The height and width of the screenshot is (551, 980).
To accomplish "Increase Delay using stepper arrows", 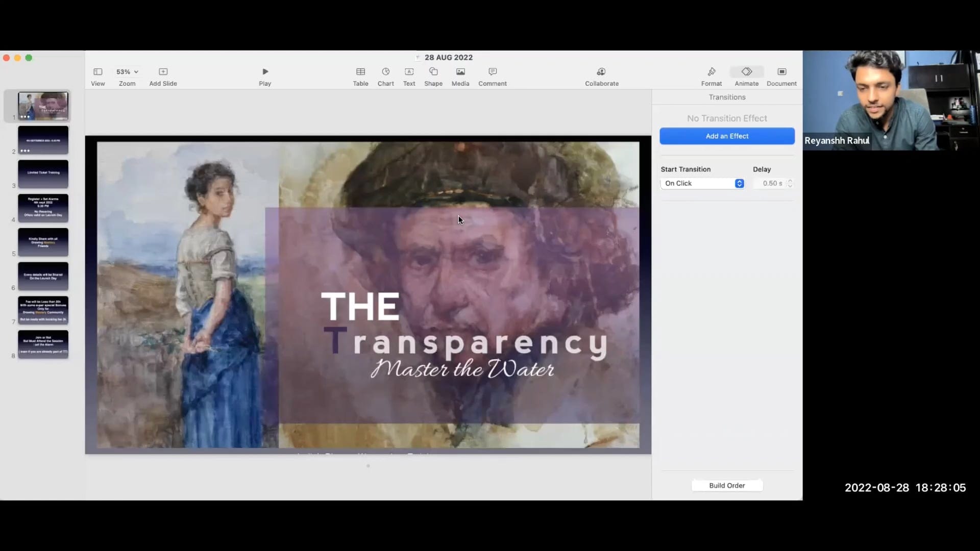I will click(790, 181).
